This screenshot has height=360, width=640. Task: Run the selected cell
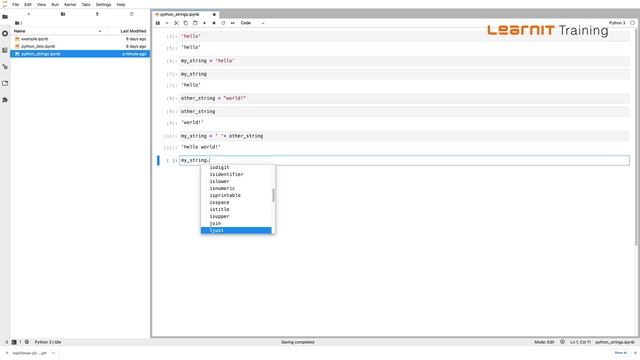click(204, 23)
